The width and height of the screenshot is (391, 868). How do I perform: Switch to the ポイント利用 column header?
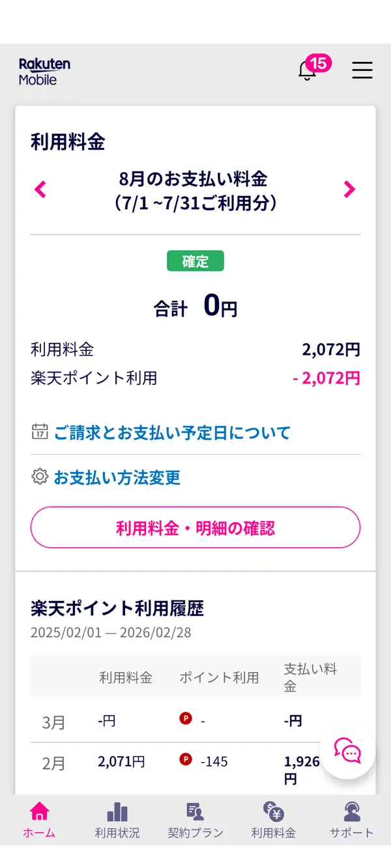pyautogui.click(x=219, y=677)
